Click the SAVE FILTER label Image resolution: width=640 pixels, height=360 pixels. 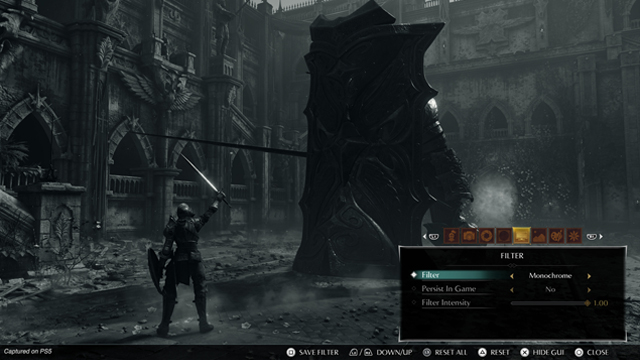319,352
